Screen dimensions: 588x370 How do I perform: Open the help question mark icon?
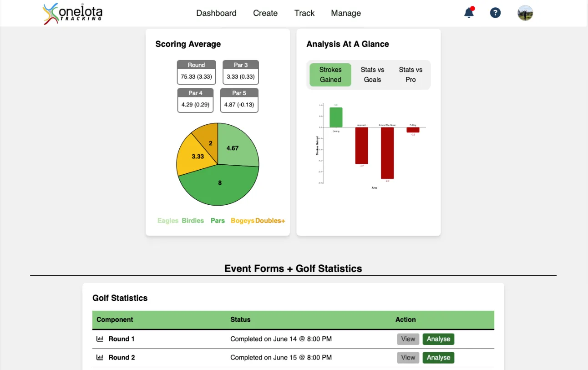tap(495, 13)
